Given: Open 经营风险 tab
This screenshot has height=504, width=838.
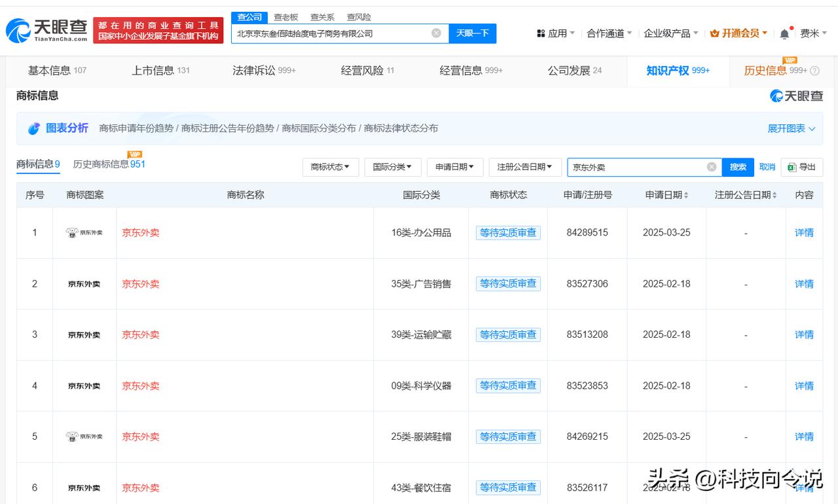Looking at the screenshot, I should pyautogui.click(x=367, y=71).
